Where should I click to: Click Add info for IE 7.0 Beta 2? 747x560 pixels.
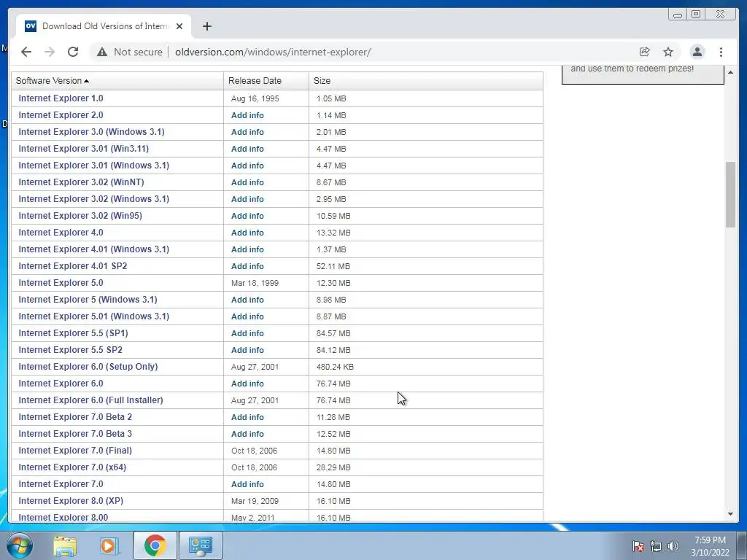(x=247, y=417)
